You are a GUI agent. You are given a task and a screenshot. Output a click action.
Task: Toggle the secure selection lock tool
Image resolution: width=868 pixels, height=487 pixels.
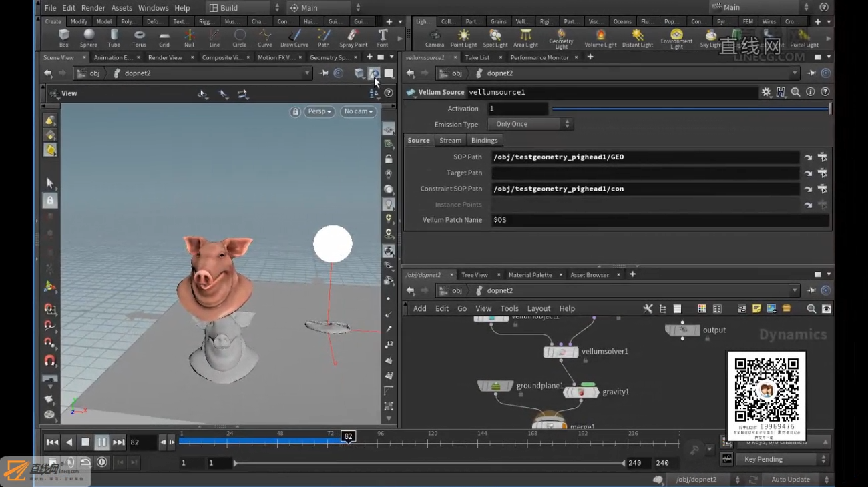click(49, 200)
